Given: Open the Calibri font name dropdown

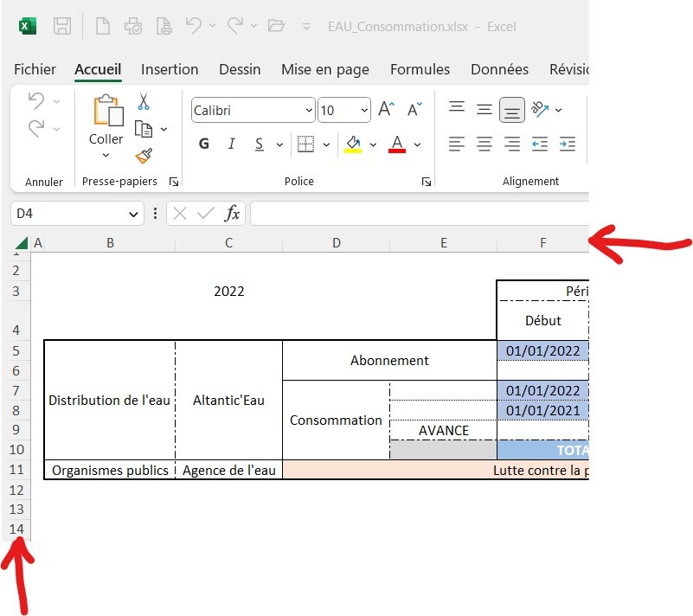Looking at the screenshot, I should pyautogui.click(x=309, y=110).
